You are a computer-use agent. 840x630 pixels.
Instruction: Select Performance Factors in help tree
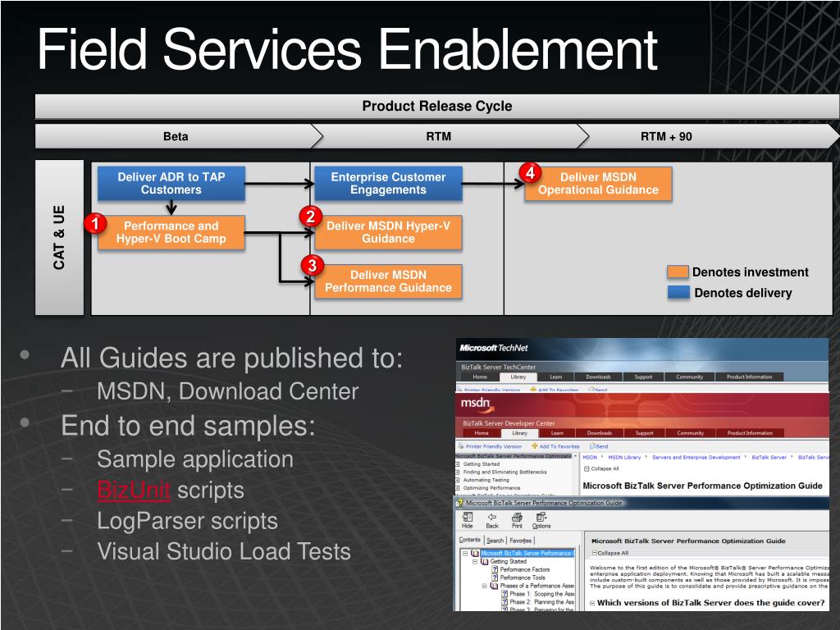pos(524,569)
